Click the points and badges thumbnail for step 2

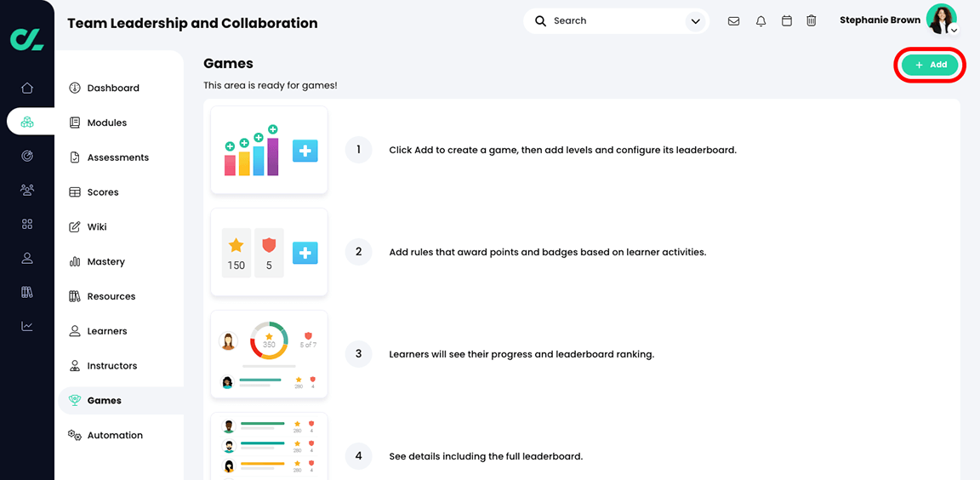[269, 252]
